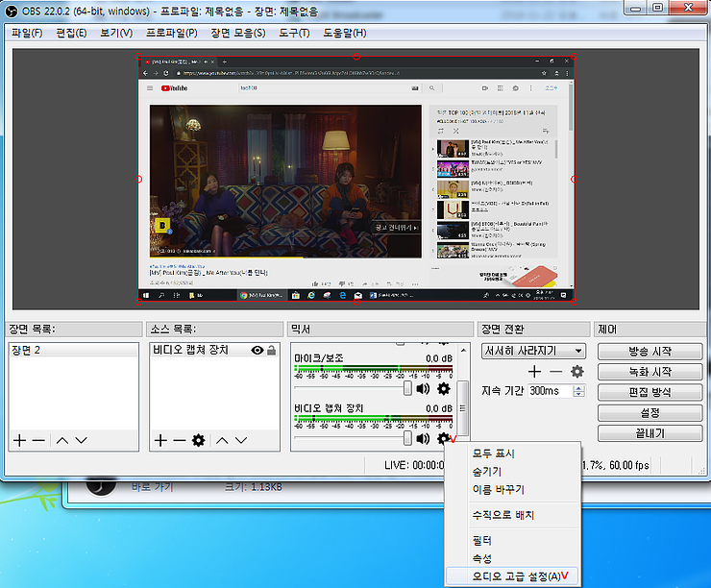Move the source down in the list
Screen dimensions: 711x588
[241, 440]
